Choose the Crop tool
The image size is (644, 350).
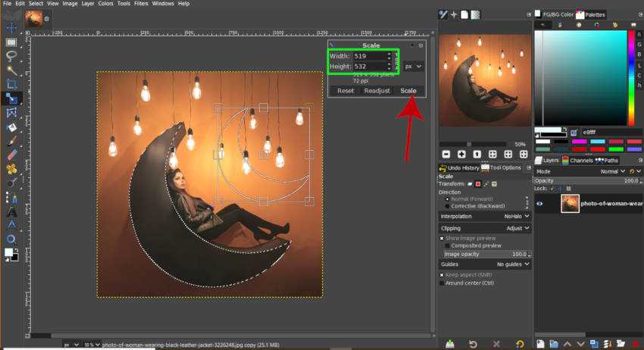tap(11, 83)
